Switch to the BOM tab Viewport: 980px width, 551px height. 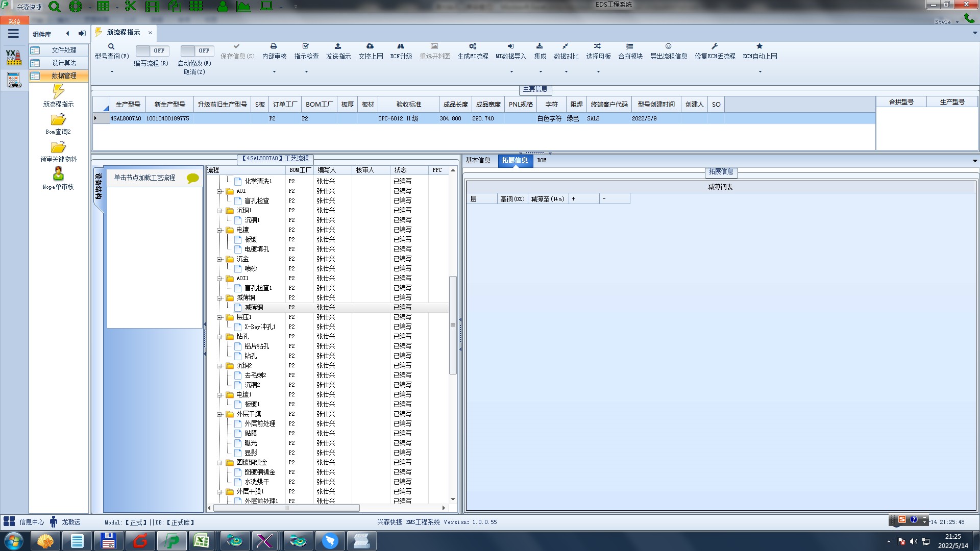[x=542, y=161]
